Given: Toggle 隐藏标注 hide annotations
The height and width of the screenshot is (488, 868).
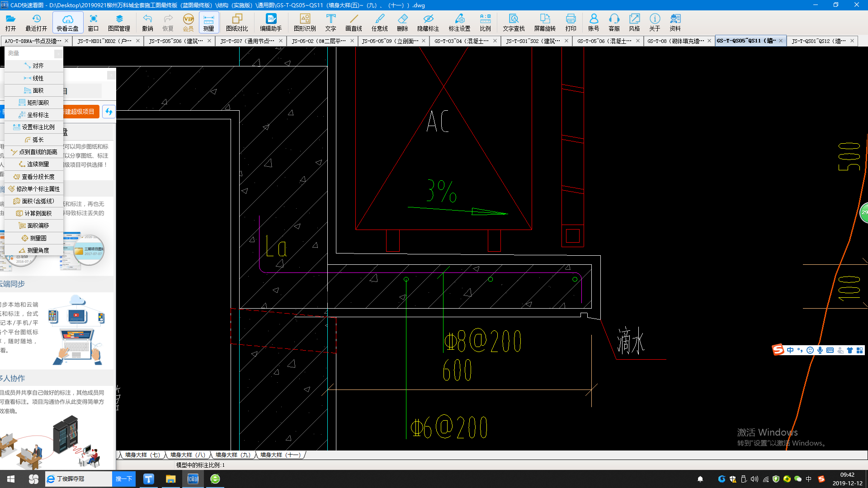Looking at the screenshot, I should point(428,22).
